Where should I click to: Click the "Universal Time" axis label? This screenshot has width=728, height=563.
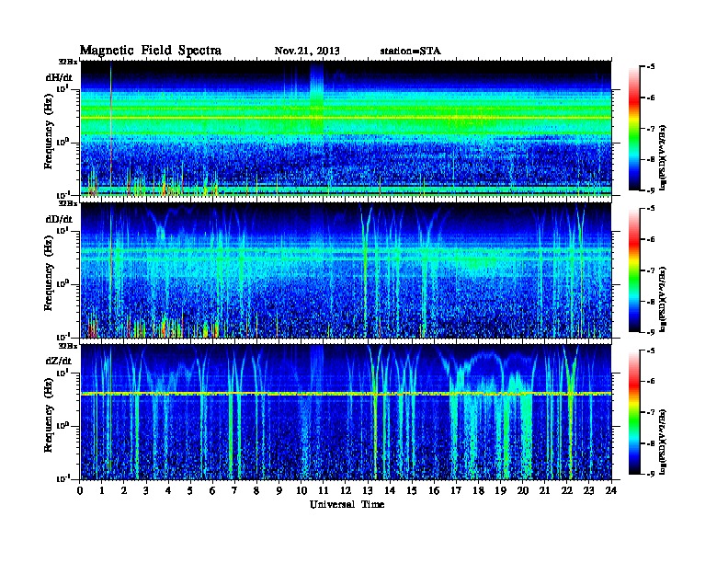(347, 504)
